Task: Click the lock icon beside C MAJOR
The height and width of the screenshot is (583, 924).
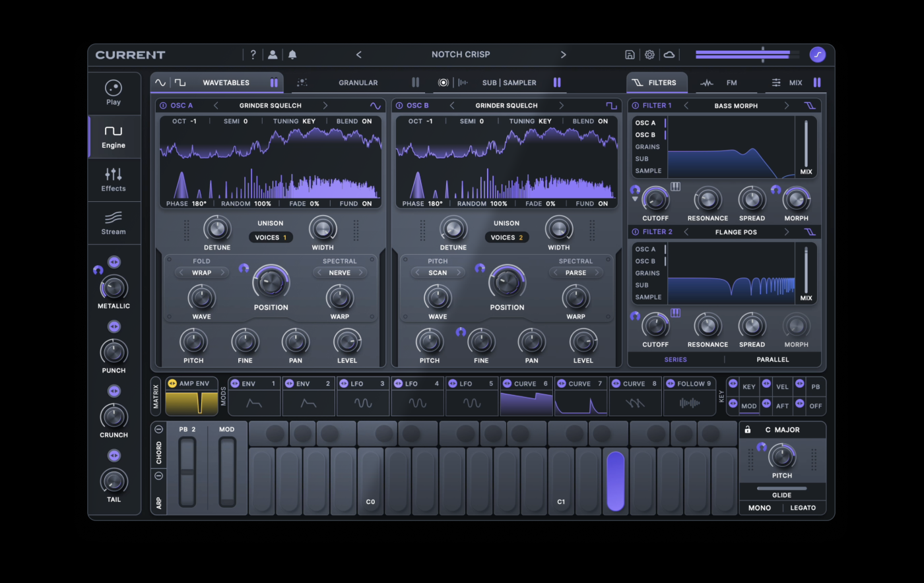Action: (x=748, y=429)
